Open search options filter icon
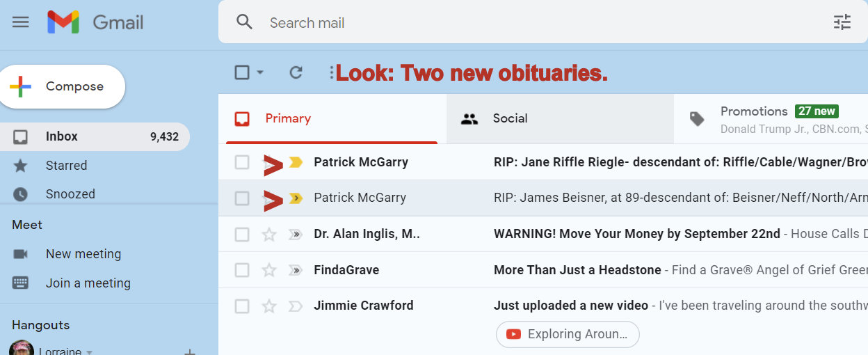Screen dimensions: 868x355 (x=842, y=22)
